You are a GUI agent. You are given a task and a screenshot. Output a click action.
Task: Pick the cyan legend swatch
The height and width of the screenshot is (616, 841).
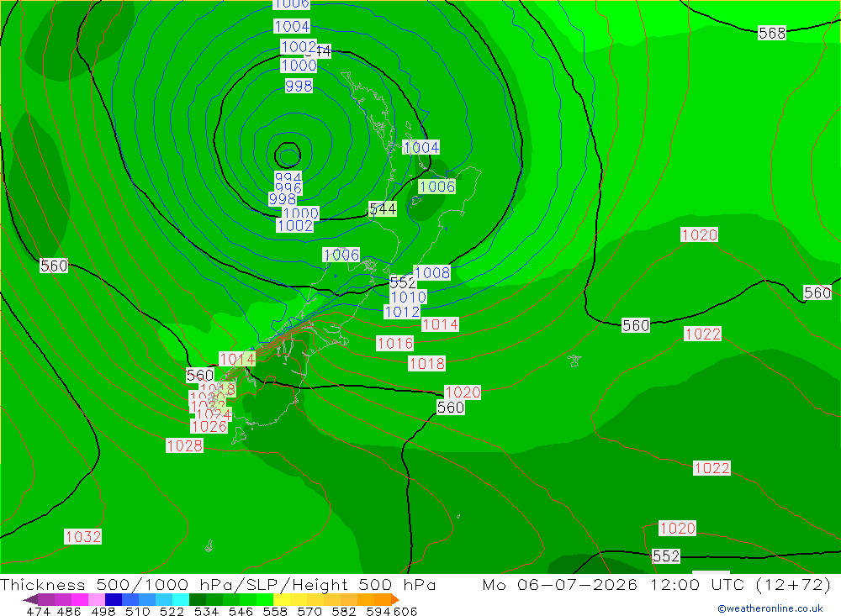[x=181, y=599]
